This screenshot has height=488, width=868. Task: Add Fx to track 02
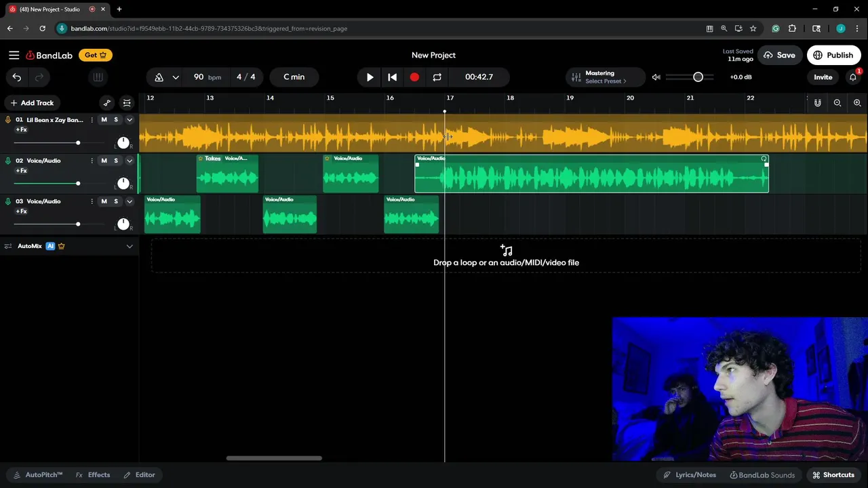point(22,170)
